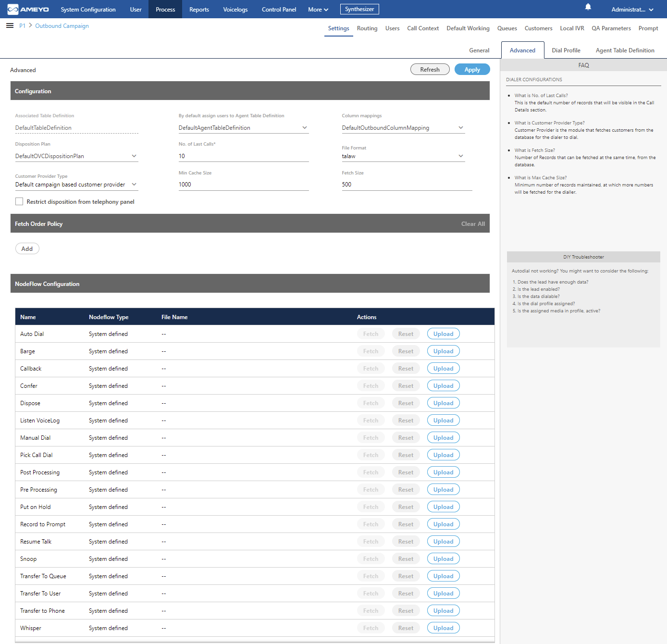Open the User menu

click(x=136, y=10)
